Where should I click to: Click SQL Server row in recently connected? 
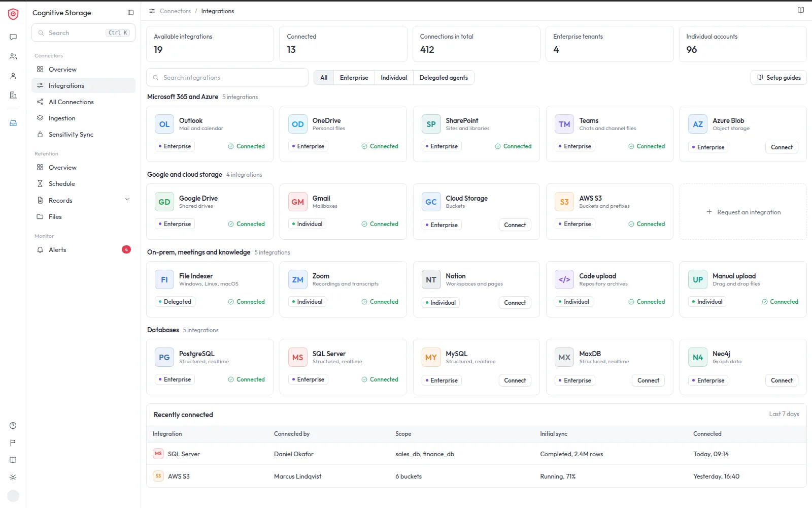tap(476, 454)
